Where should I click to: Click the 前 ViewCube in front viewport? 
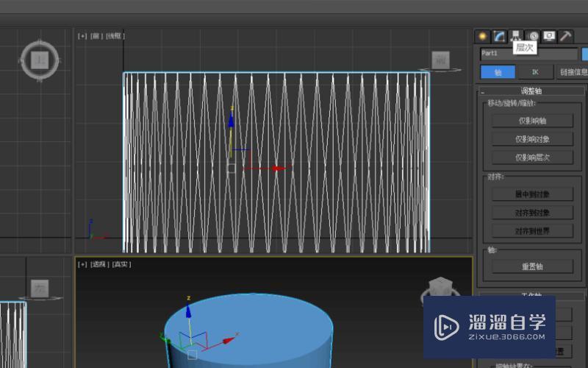click(x=440, y=60)
